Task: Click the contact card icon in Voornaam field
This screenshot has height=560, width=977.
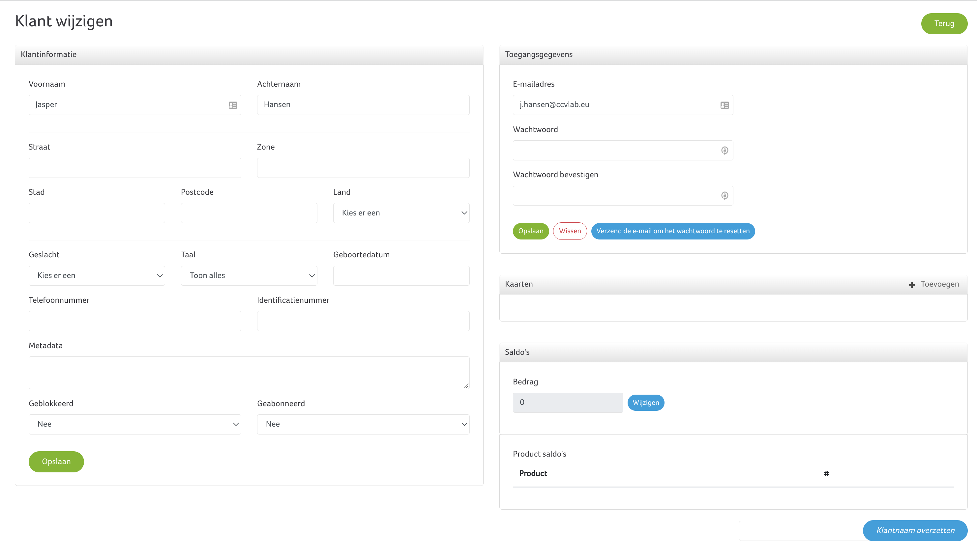Action: click(233, 105)
